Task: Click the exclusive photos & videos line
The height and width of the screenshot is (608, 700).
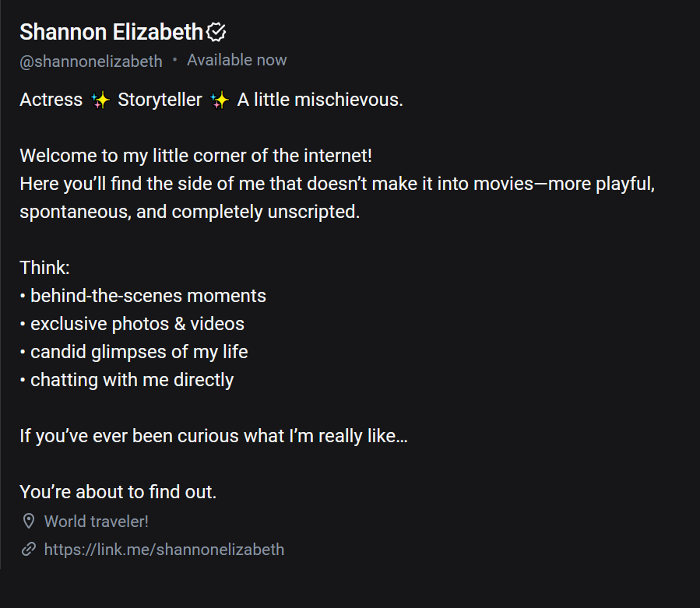Action: pyautogui.click(x=136, y=323)
